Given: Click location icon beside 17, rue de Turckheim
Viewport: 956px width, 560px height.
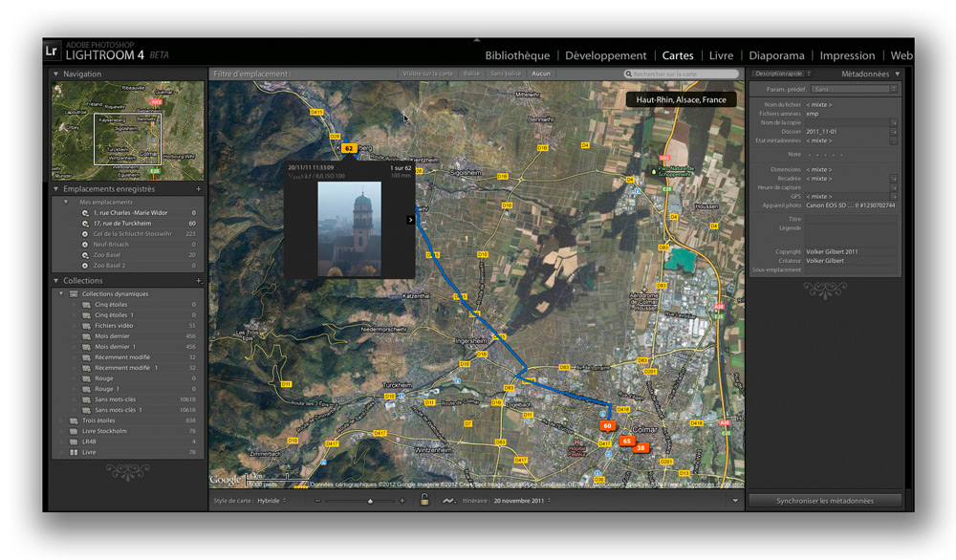Looking at the screenshot, I should [85, 224].
